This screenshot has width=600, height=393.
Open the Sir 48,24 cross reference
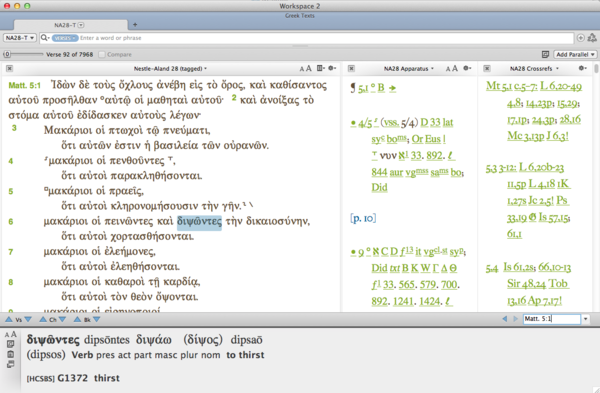pyautogui.click(x=526, y=284)
